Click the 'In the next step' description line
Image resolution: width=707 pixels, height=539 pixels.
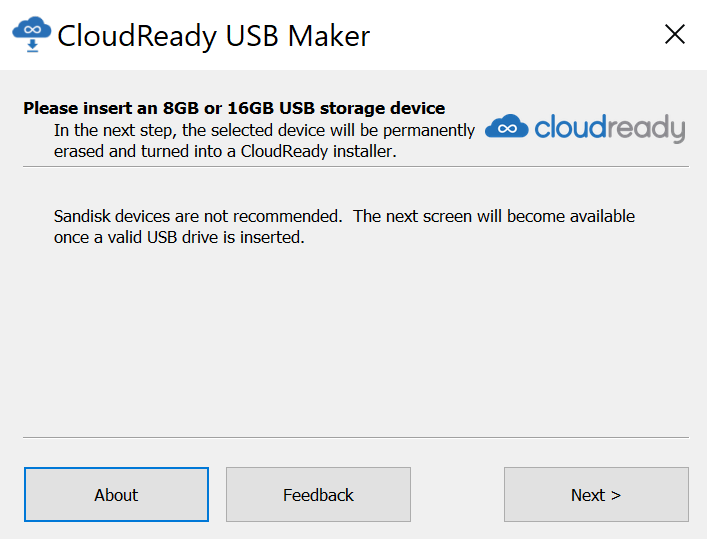coord(264,130)
